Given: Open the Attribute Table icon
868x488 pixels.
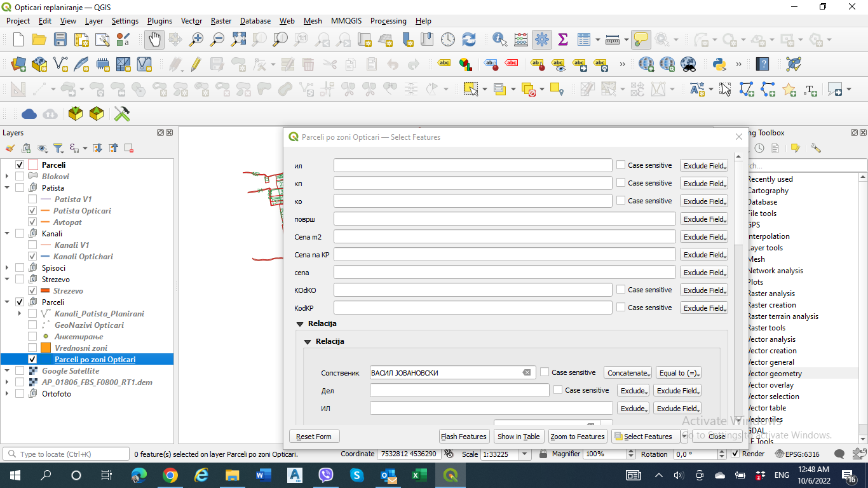Looking at the screenshot, I should tap(584, 39).
